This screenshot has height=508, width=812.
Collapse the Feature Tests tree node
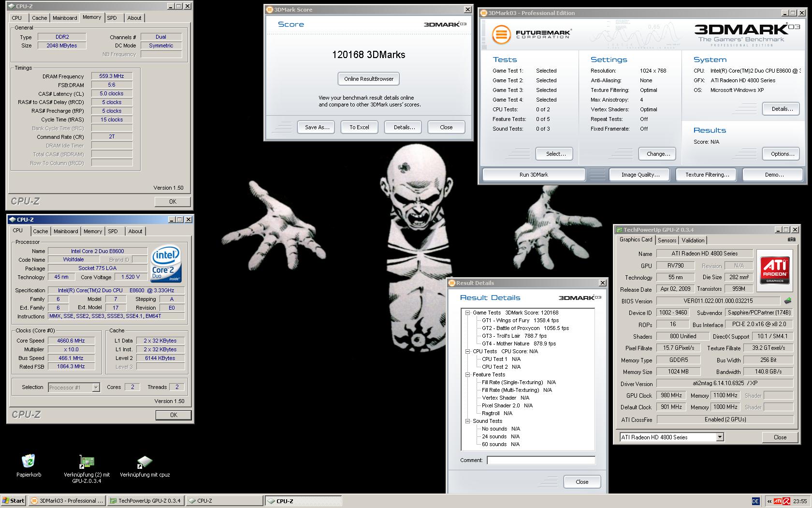click(467, 375)
